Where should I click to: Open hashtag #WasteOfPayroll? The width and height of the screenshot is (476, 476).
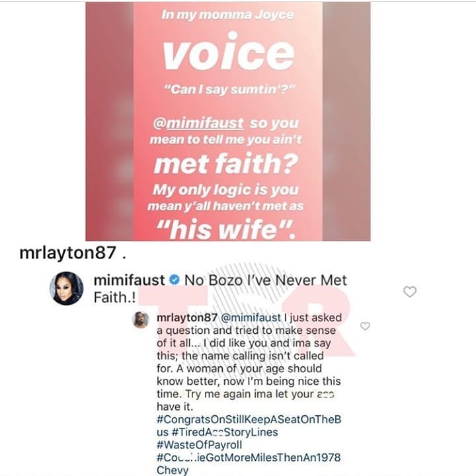(200, 445)
